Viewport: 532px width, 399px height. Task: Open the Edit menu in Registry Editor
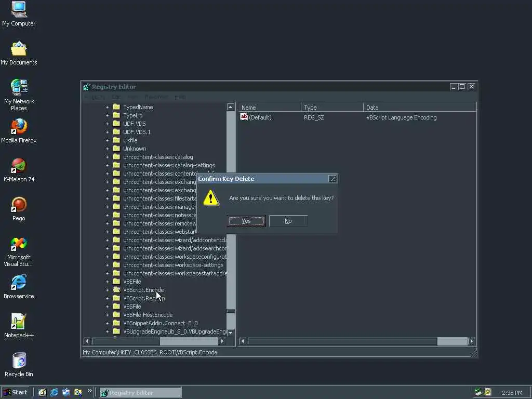116,97
